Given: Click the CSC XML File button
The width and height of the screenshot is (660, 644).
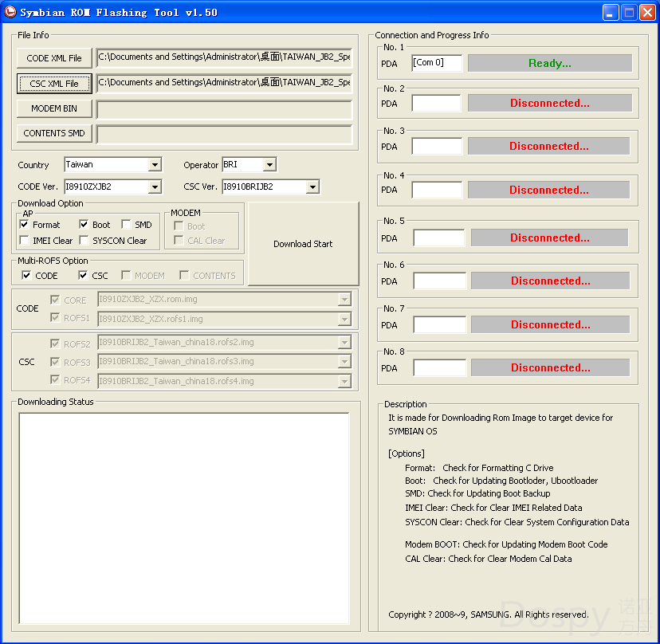Looking at the screenshot, I should 54,84.
